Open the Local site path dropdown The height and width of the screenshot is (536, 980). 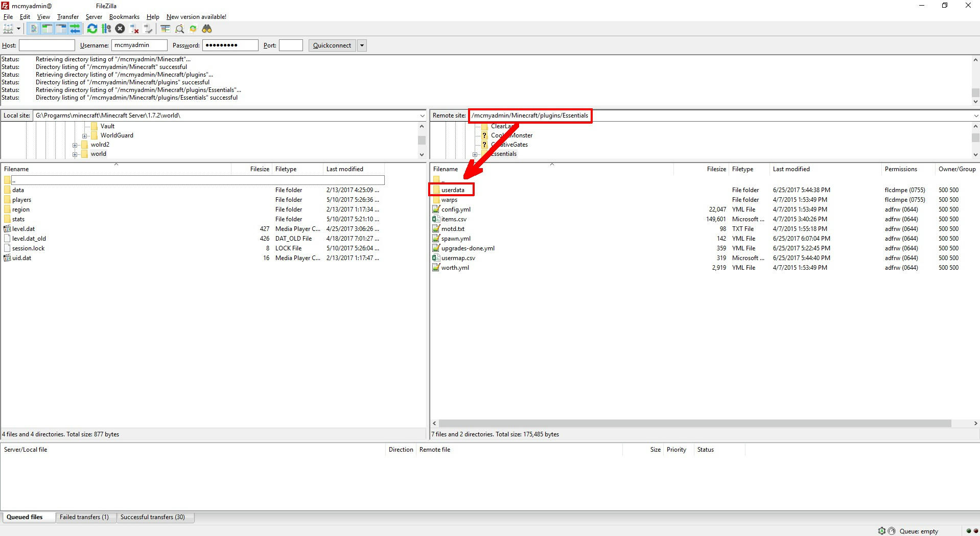coord(422,115)
